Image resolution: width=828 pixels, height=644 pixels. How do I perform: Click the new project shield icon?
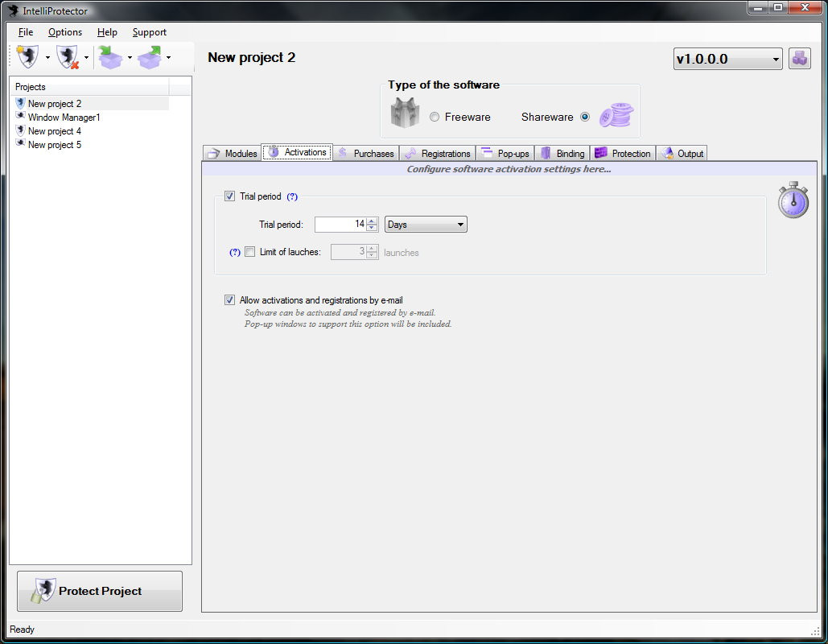28,57
